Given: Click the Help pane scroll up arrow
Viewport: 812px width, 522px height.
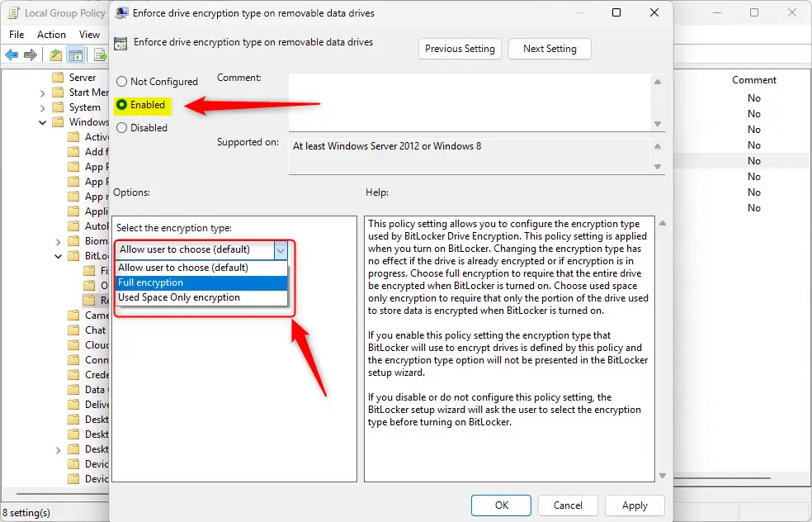Looking at the screenshot, I should [x=663, y=223].
